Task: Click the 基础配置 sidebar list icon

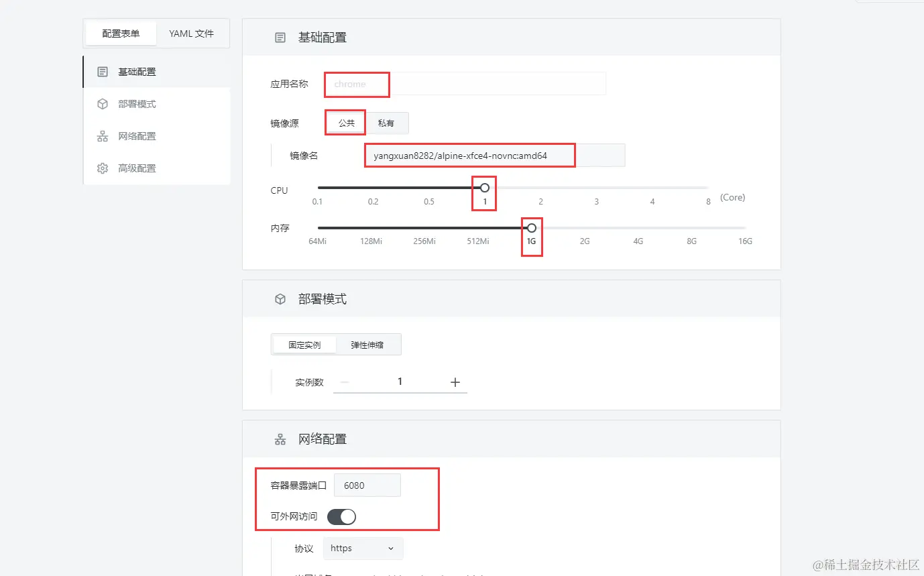Action: pos(103,72)
